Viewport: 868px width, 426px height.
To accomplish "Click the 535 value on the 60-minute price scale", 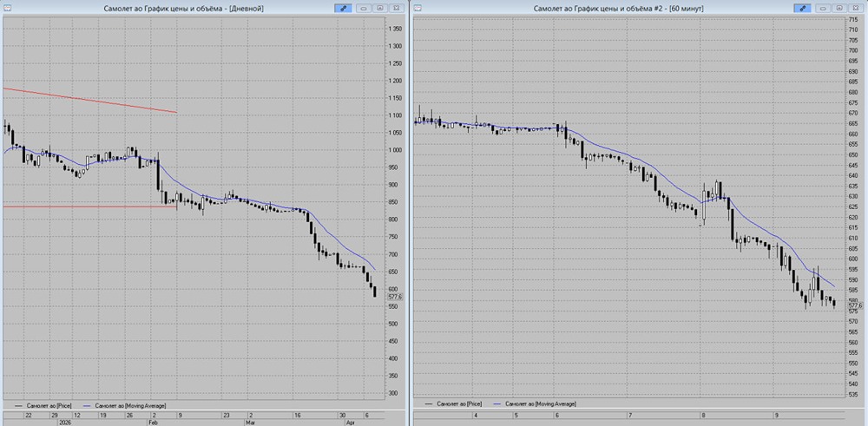I will [x=853, y=395].
